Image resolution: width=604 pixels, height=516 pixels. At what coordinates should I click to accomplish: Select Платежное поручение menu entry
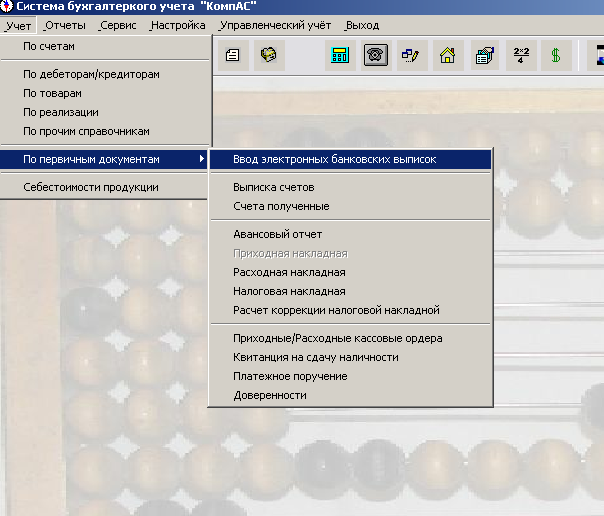click(290, 376)
